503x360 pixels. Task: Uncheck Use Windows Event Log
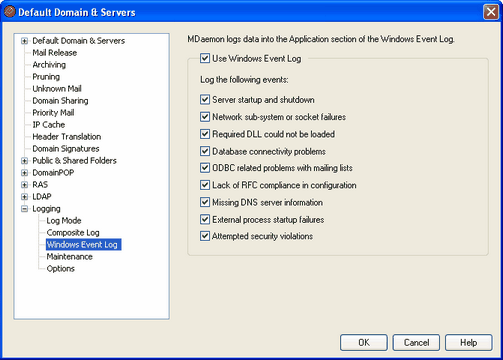point(205,58)
